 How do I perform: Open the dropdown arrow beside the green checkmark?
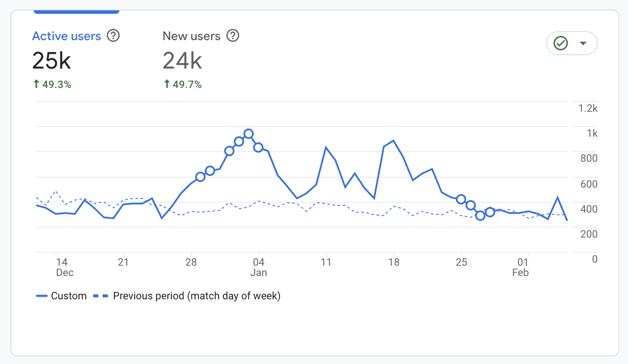583,43
